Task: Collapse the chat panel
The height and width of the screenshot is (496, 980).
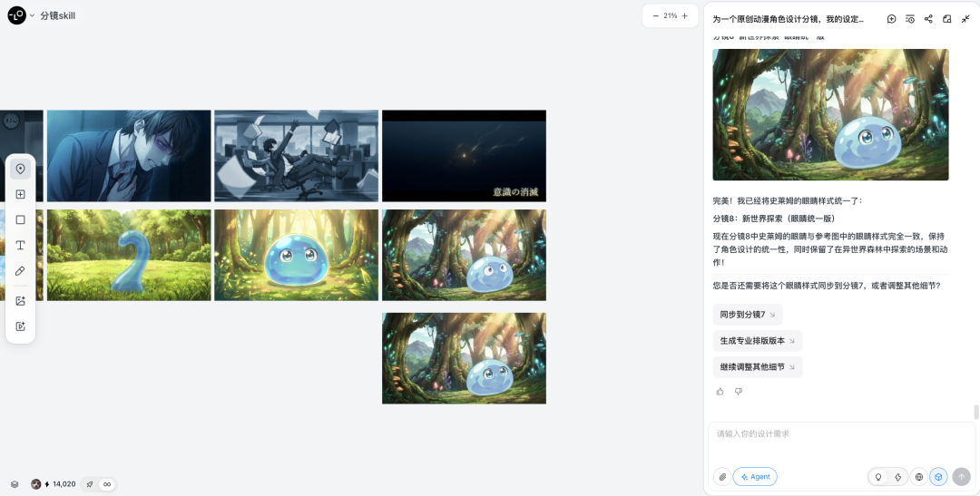Action: pyautogui.click(x=965, y=19)
